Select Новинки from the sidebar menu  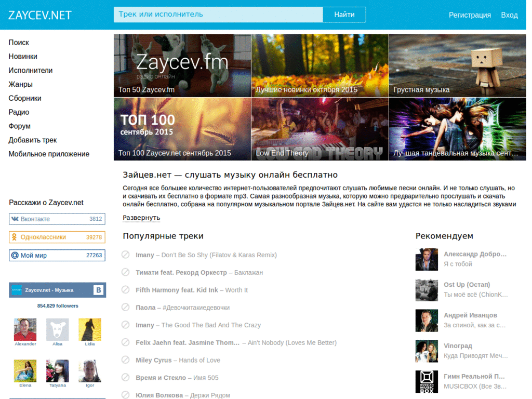(22, 56)
